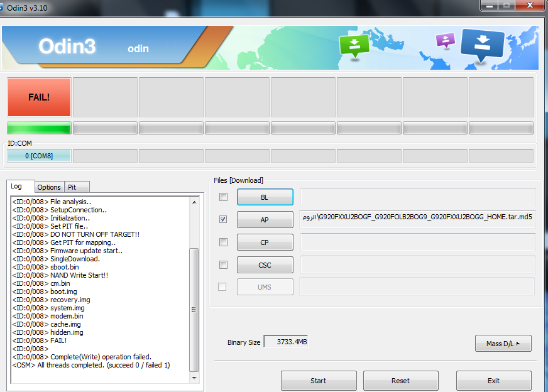The height and width of the screenshot is (392, 548).
Task: Open the Pit tab
Action: (x=77, y=187)
